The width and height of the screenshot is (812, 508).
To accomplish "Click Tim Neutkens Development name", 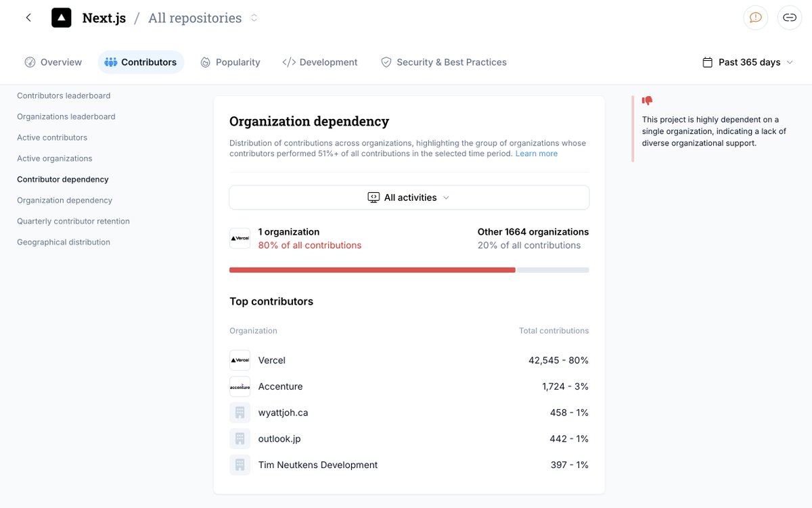I will point(318,465).
